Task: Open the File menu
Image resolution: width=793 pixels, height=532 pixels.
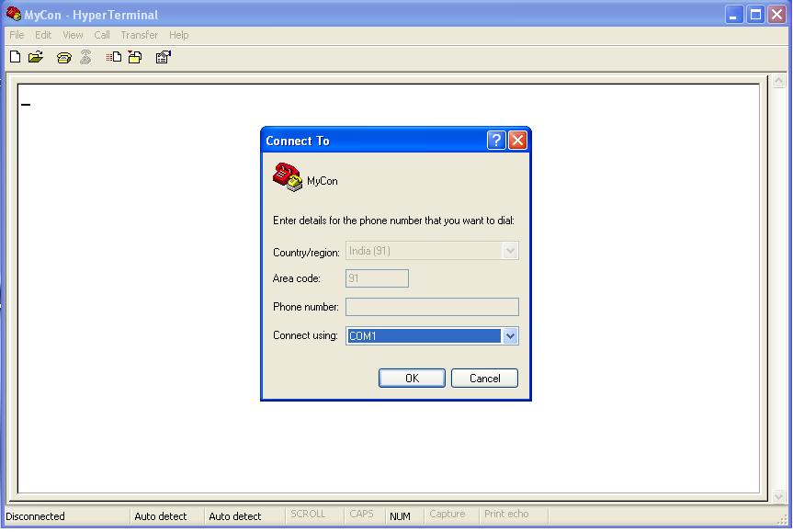Action: coord(16,35)
